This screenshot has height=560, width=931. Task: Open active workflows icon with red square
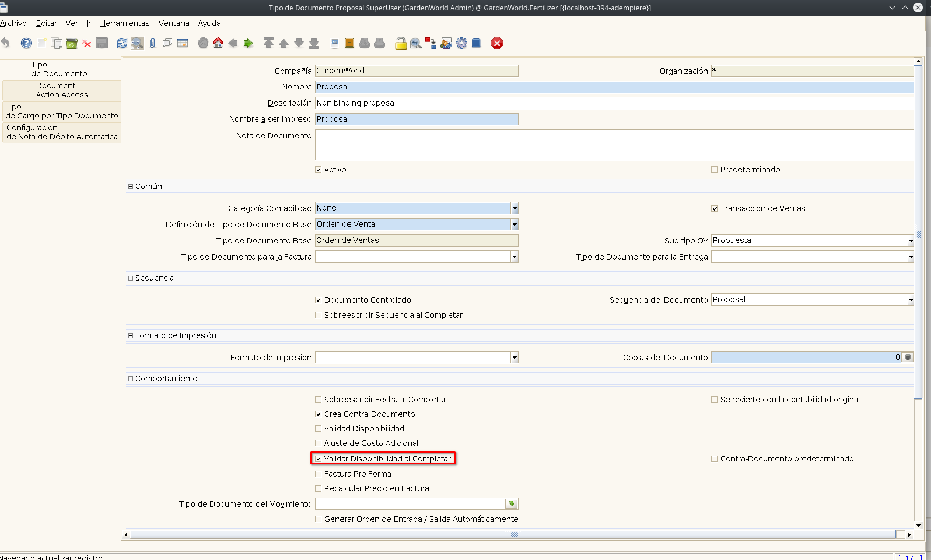pyautogui.click(x=431, y=43)
